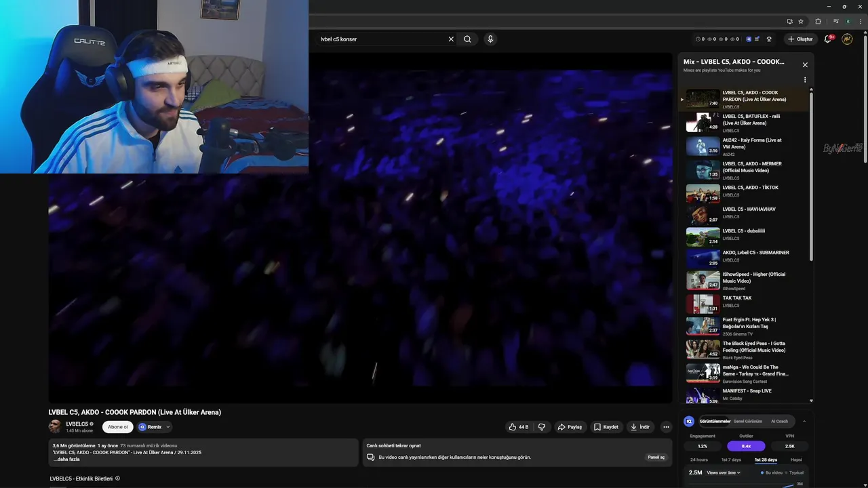Select the 1st 28 days tab
The height and width of the screenshot is (488, 868).
[x=766, y=460]
